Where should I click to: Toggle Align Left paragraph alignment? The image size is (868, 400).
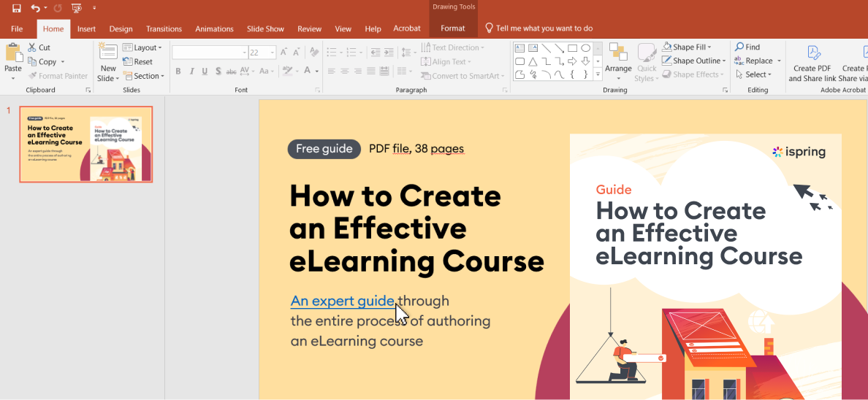[x=332, y=71]
